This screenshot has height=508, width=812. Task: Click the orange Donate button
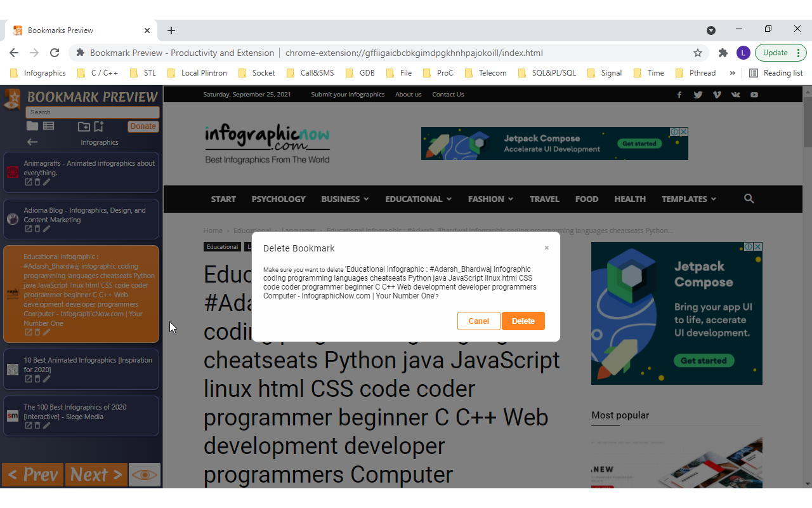(143, 126)
